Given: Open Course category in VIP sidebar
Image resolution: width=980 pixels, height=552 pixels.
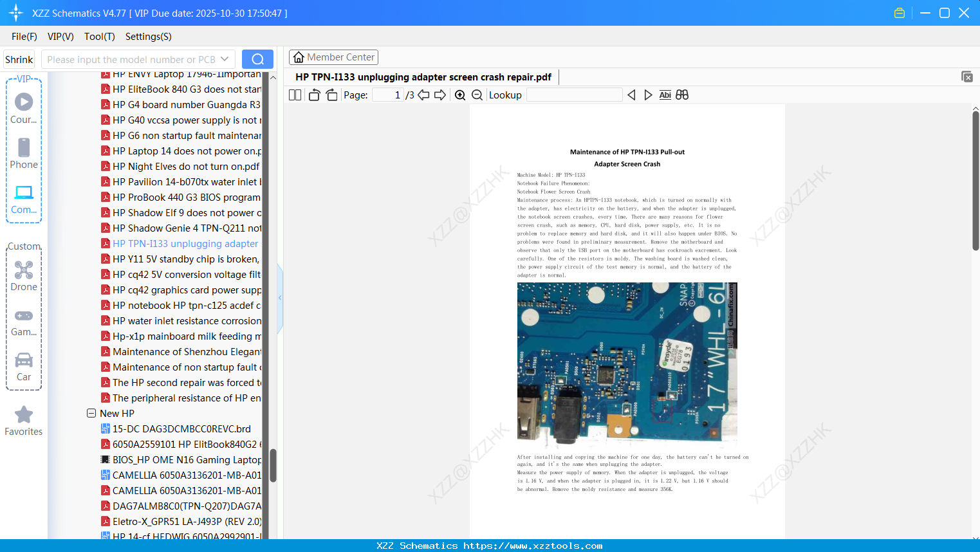Looking at the screenshot, I should [x=24, y=108].
